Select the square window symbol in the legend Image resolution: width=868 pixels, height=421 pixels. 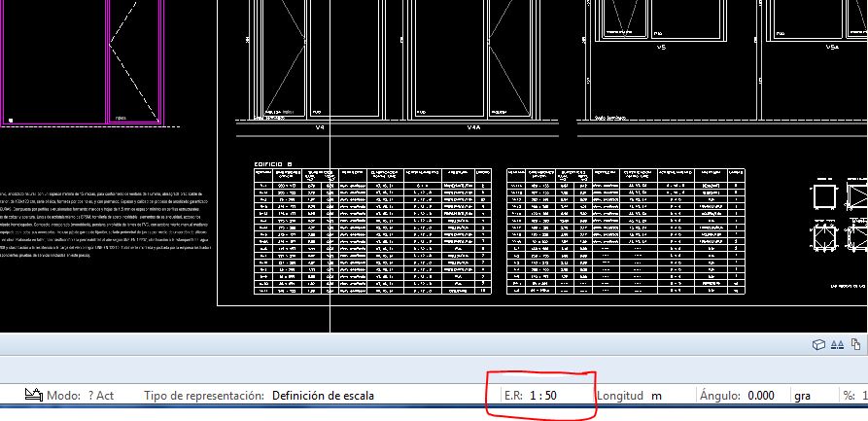pyautogui.click(x=823, y=197)
